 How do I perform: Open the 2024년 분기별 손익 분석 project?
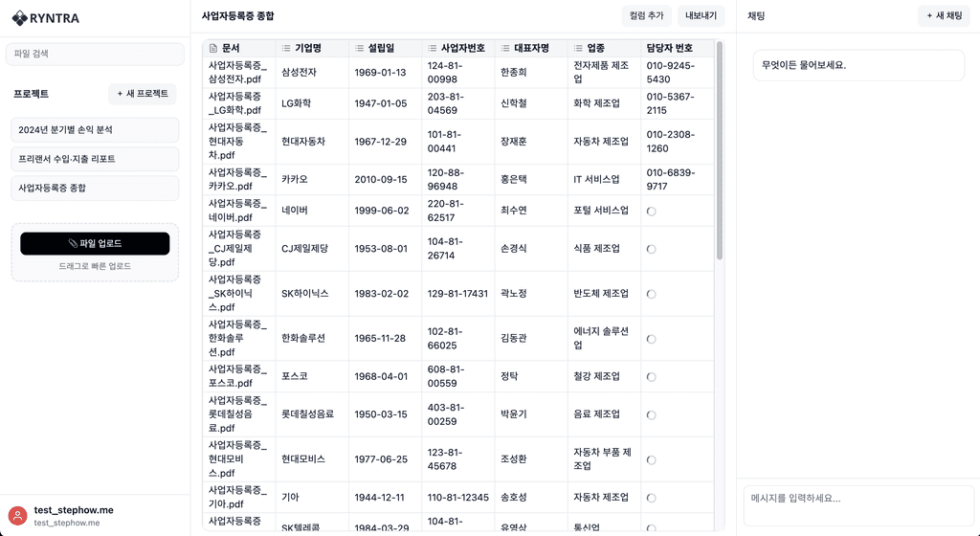pos(95,130)
